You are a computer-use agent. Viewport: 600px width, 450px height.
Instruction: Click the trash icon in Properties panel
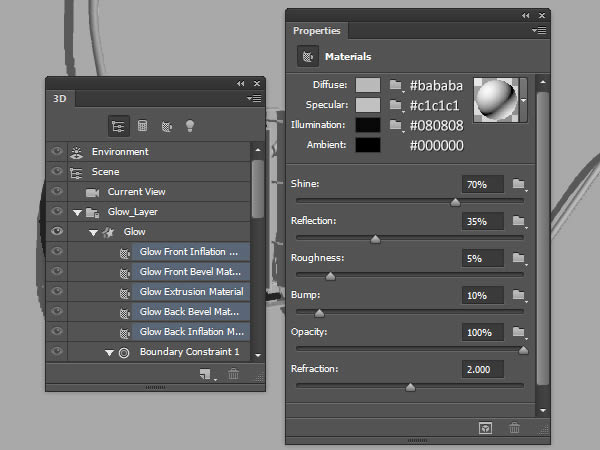514,427
